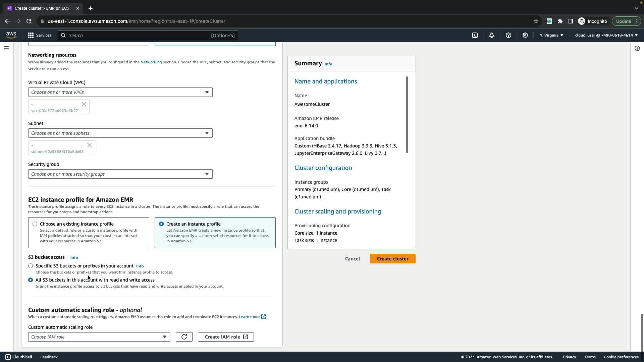Select All S3 buckets read and write access
This screenshot has height=362, width=644.
click(x=31, y=280)
